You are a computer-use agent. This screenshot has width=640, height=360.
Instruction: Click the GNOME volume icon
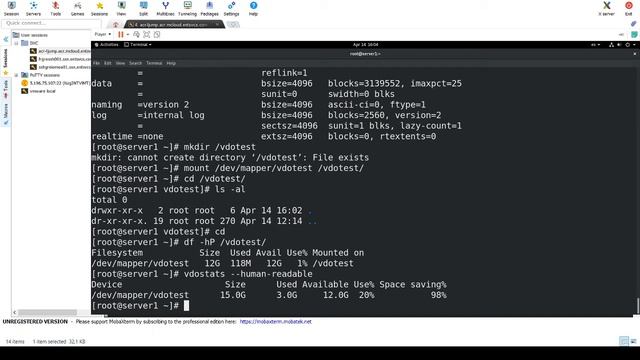point(619,44)
